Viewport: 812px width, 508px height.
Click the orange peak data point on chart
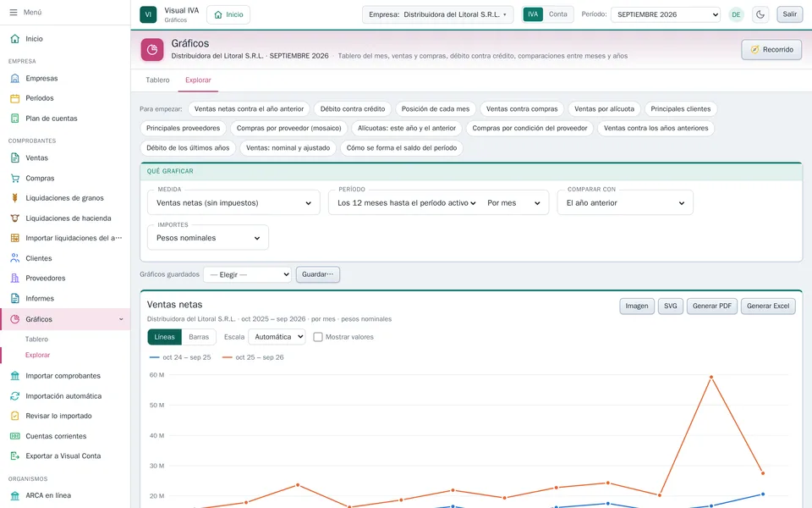click(711, 378)
